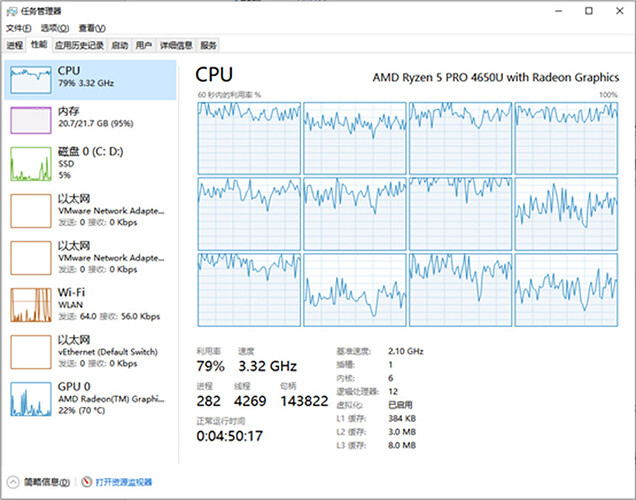Viewport: 636px width, 500px height.
Task: Click the 79% utilization value
Action: tap(211, 366)
